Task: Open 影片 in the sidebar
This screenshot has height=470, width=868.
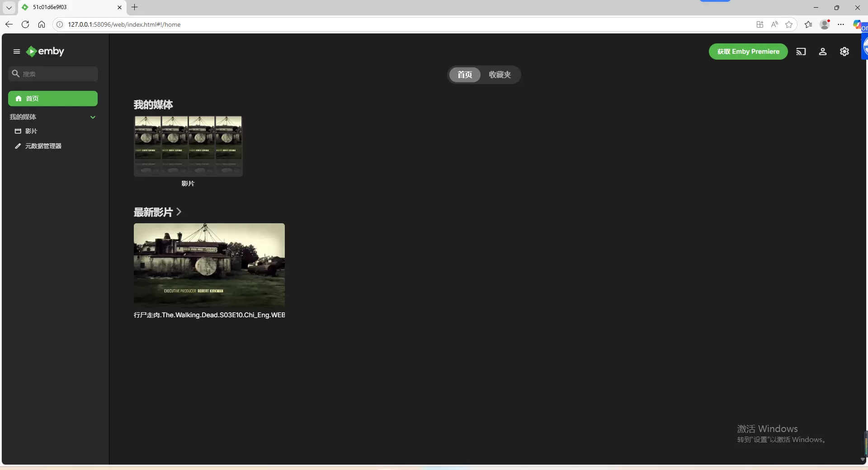Action: pos(31,131)
